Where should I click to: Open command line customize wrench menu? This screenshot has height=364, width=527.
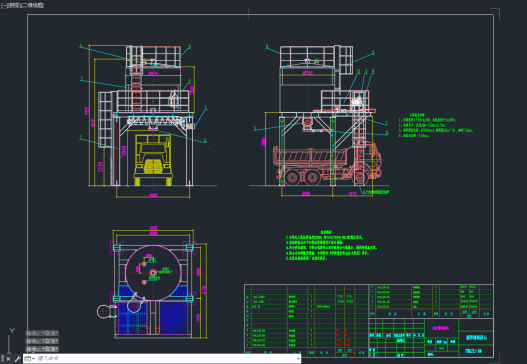[x=17, y=359]
